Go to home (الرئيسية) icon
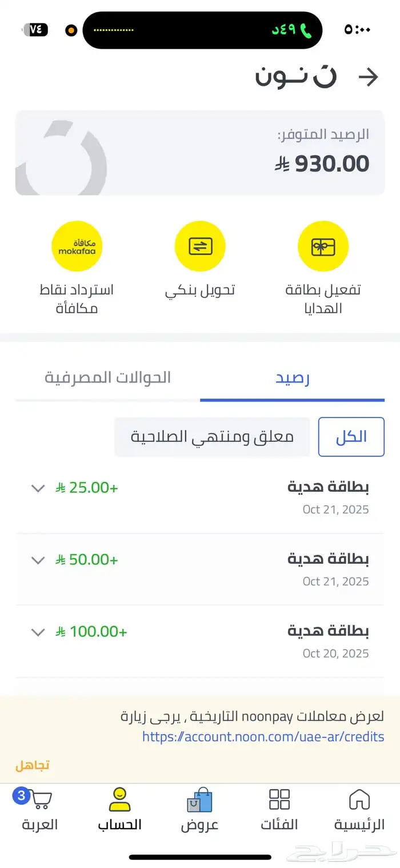The height and width of the screenshot is (868, 400). 359,800
